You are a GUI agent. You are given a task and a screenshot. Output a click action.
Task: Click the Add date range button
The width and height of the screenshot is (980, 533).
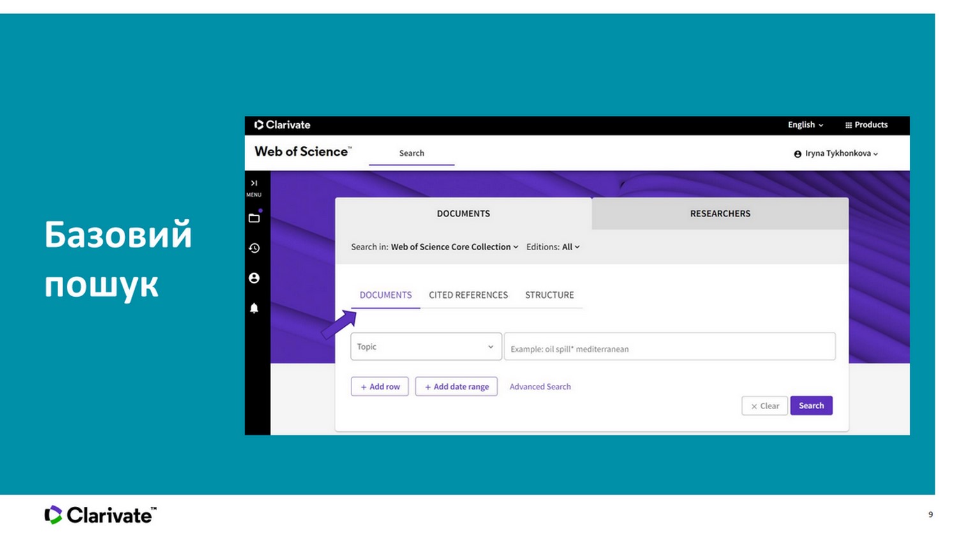click(456, 387)
